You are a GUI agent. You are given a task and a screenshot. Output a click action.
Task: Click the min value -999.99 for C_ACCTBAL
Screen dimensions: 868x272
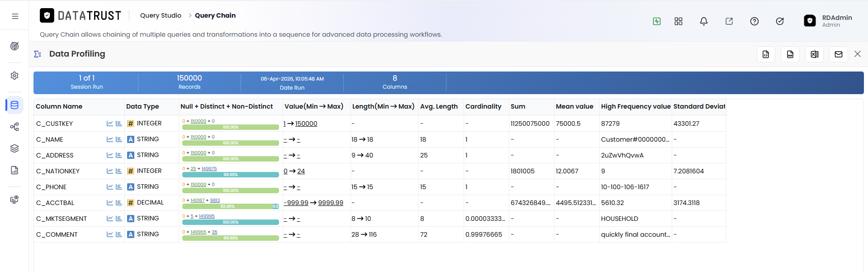(296, 203)
